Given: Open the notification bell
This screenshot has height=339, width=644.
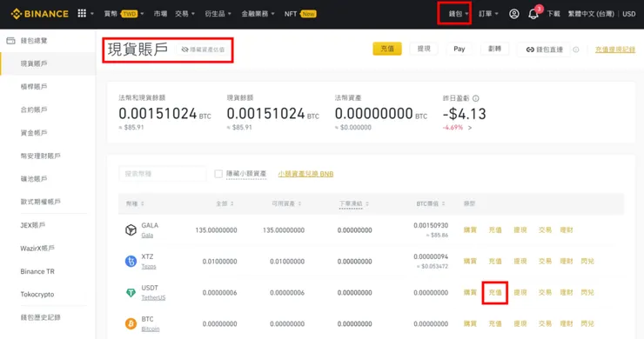Looking at the screenshot, I should pyautogui.click(x=533, y=15).
